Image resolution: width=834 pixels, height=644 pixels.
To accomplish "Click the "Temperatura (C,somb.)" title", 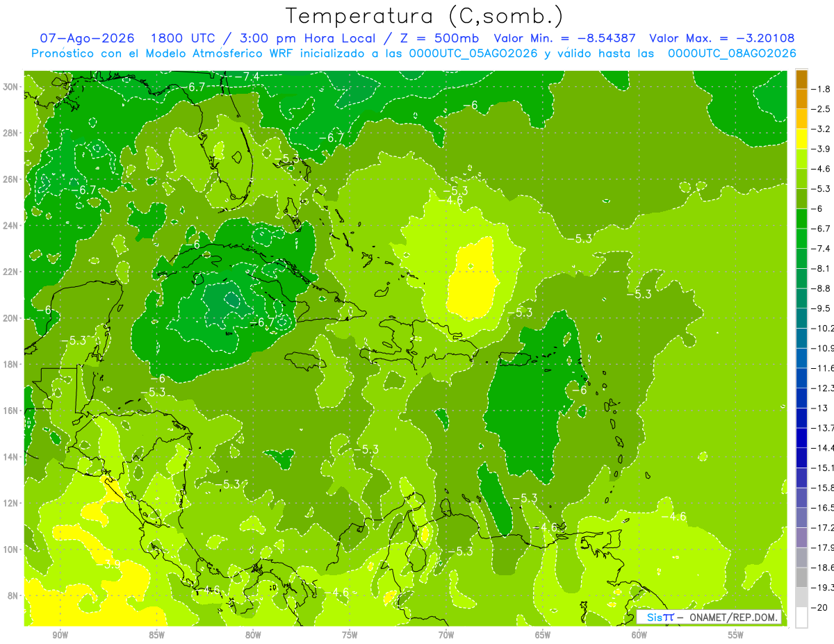I will pyautogui.click(x=425, y=15).
